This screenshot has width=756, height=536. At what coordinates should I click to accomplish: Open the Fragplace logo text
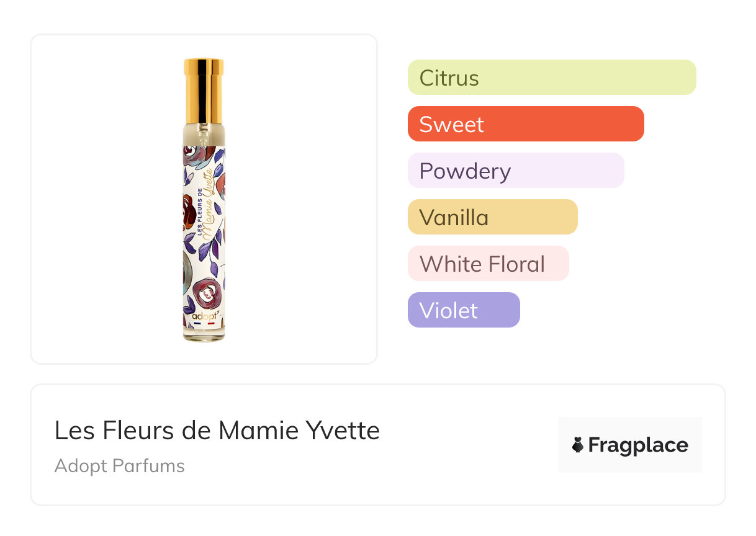pos(638,445)
